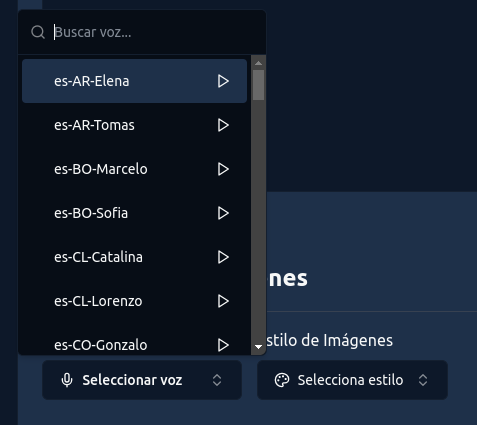
Task: Click the palette icon in style selector
Action: (x=282, y=380)
